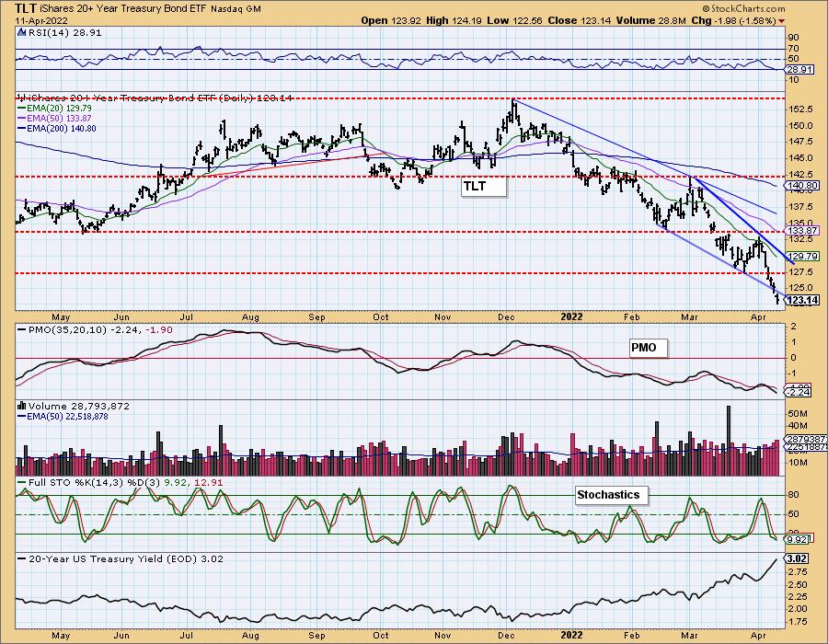Click the EMA(200) 140.80 legend text

pos(62,128)
